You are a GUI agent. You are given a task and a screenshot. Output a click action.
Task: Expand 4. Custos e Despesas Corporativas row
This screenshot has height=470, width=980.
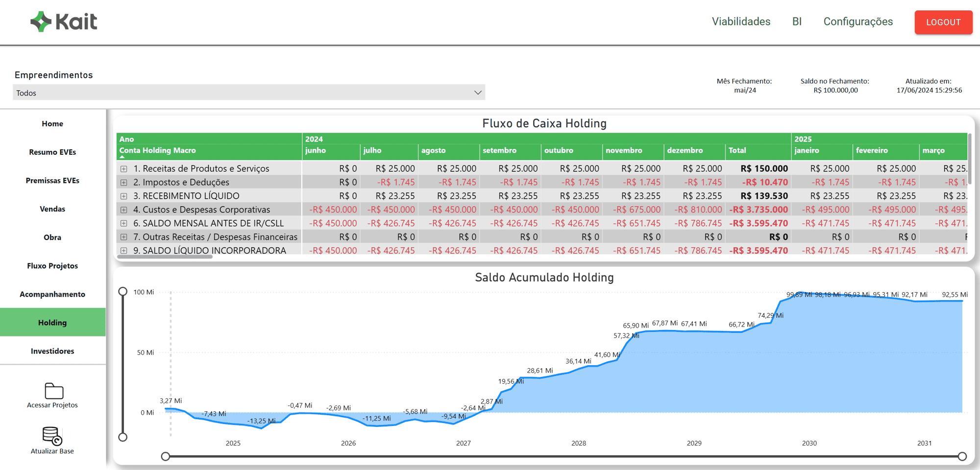[124, 210]
